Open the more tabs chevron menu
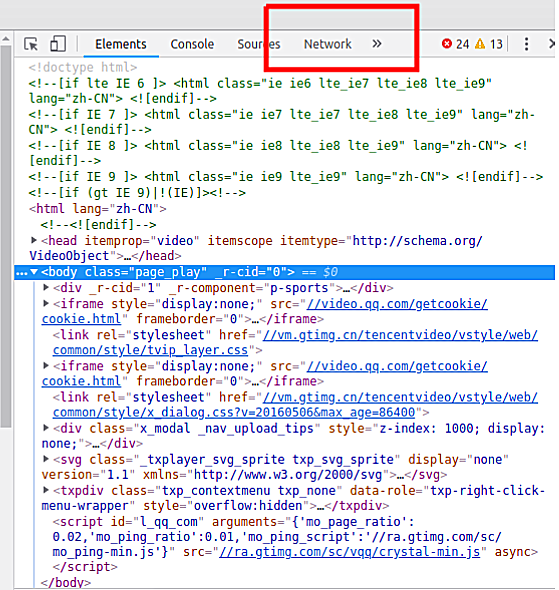 pos(377,44)
